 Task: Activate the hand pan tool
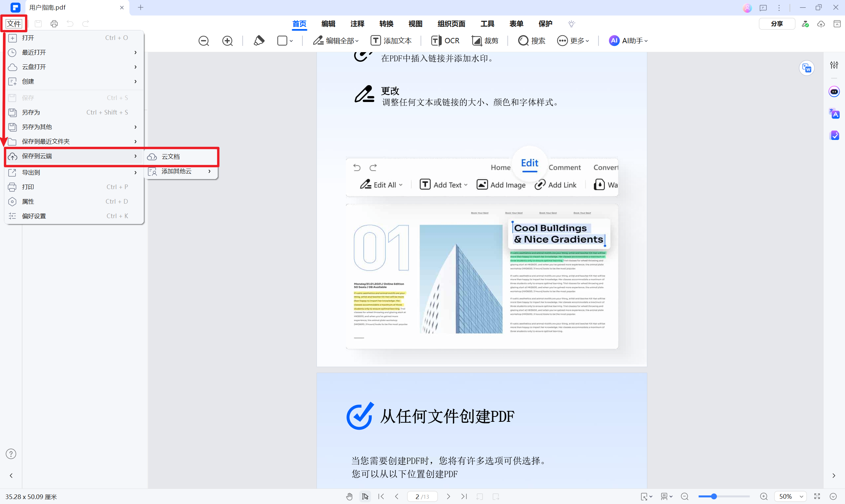point(349,496)
